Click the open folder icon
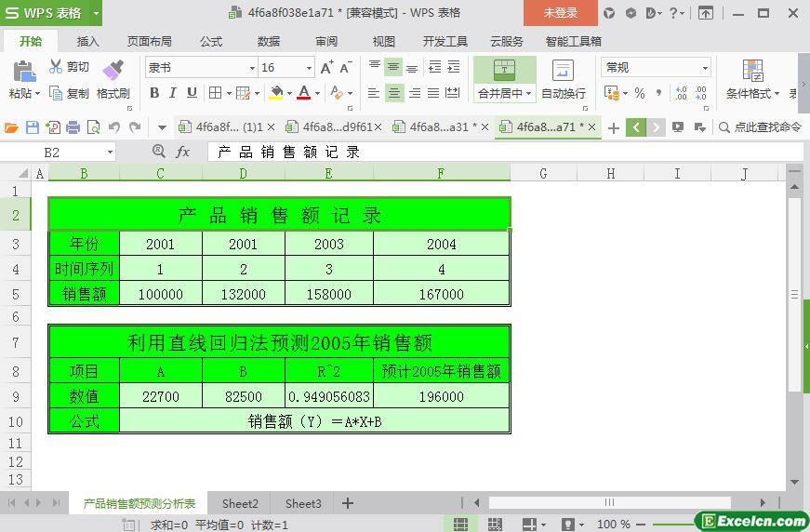 (x=11, y=127)
